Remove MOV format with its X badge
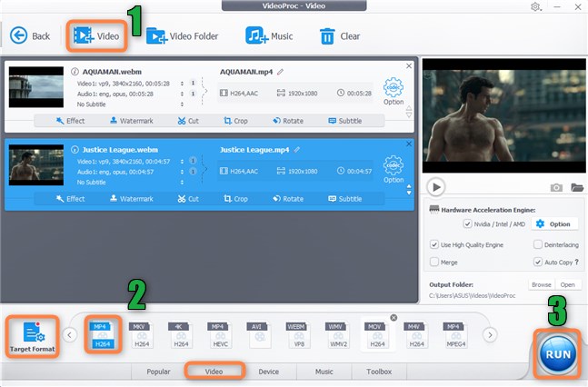 click(394, 318)
